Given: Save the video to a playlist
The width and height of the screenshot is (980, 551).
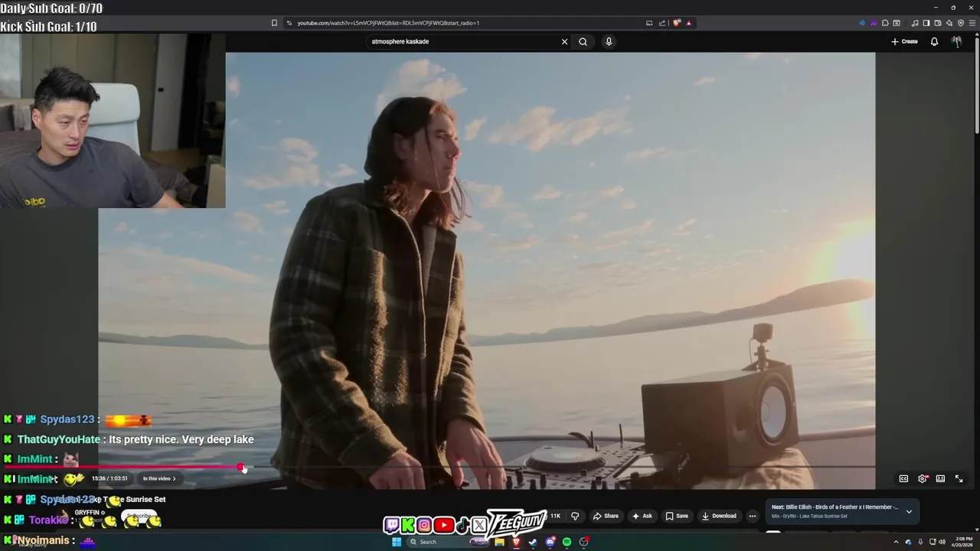Looking at the screenshot, I should (676, 516).
